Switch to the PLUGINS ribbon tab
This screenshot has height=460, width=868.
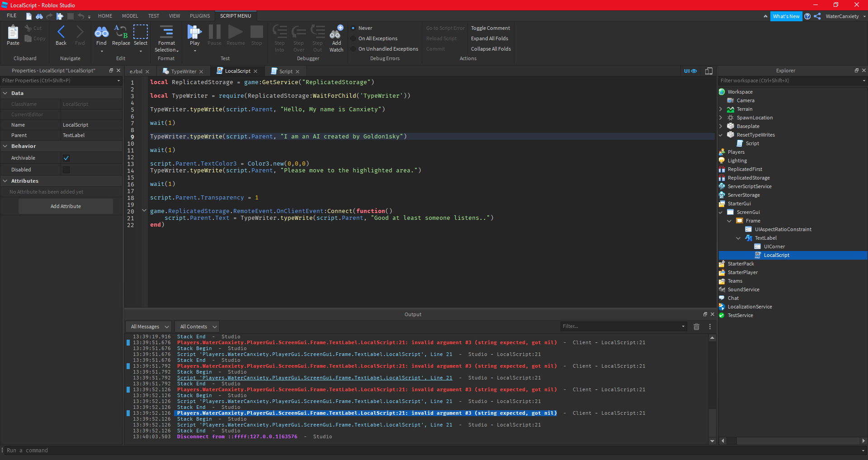click(200, 16)
